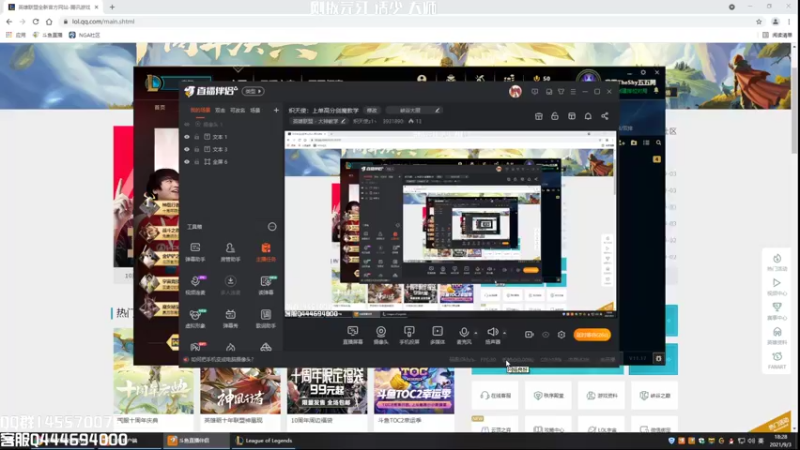Hide the 文本 1 layer
This screenshot has height=450, width=800.
187,137
